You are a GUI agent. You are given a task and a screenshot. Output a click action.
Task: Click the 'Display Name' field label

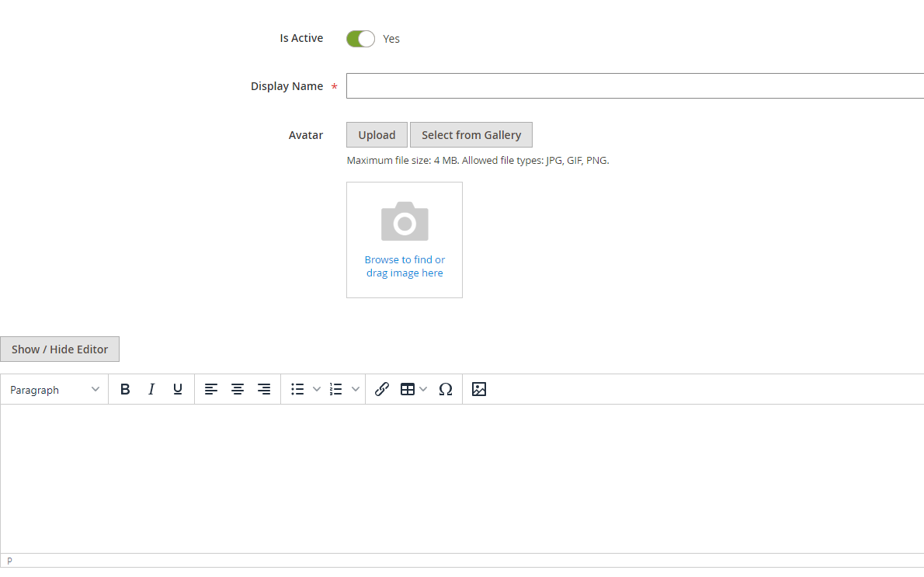[x=287, y=86]
